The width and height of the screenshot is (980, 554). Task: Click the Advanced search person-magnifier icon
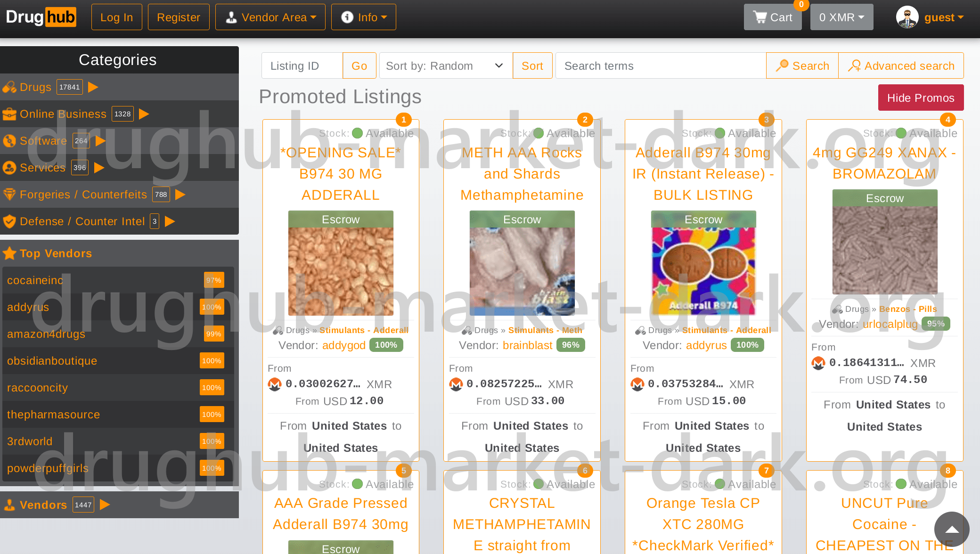tap(854, 66)
